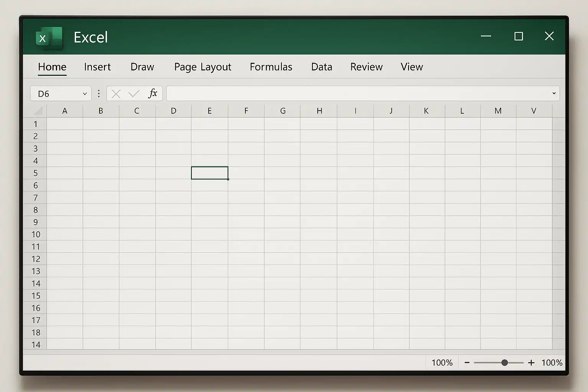
Task: Click the three-dot handle beside Name Box
Action: 99,94
